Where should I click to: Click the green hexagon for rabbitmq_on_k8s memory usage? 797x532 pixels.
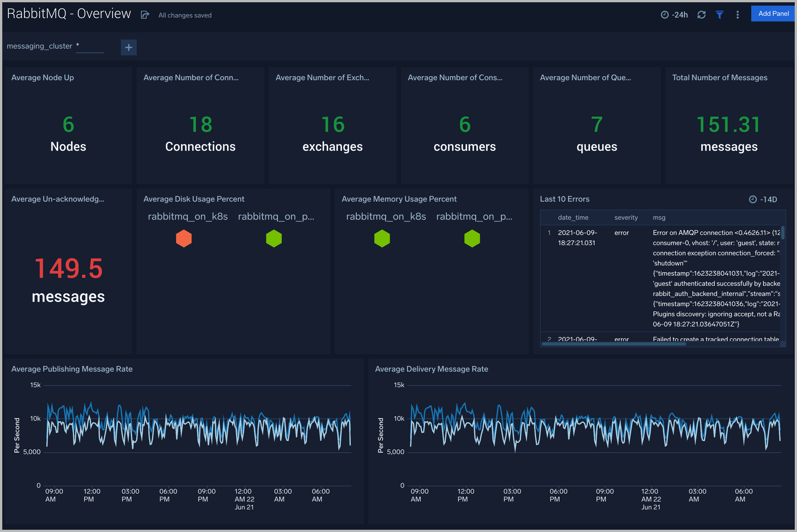tap(382, 238)
